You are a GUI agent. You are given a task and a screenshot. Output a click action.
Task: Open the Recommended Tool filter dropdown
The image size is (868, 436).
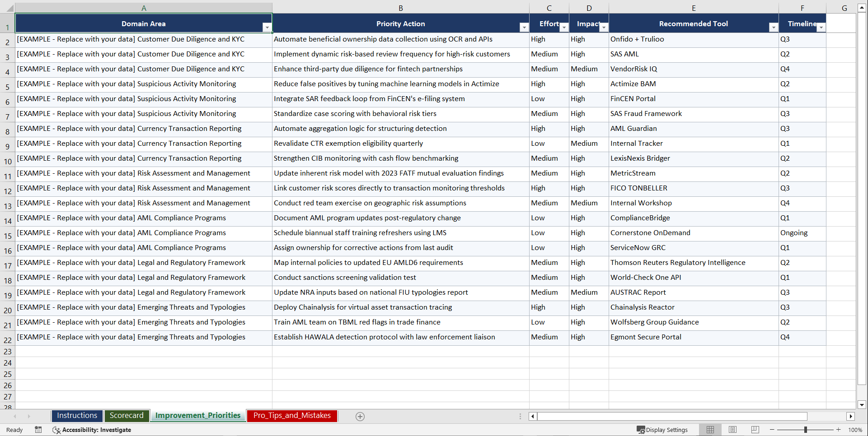click(773, 27)
